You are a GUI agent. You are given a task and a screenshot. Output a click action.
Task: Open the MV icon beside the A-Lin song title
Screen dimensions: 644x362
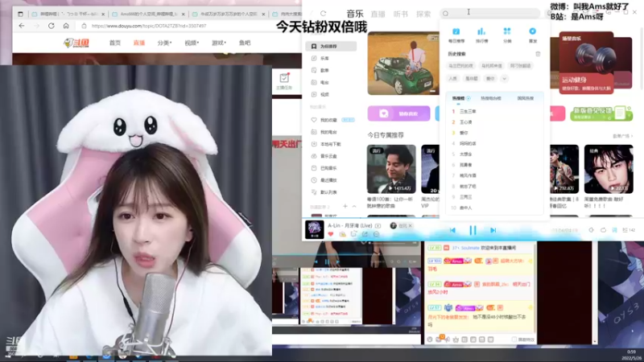378,226
